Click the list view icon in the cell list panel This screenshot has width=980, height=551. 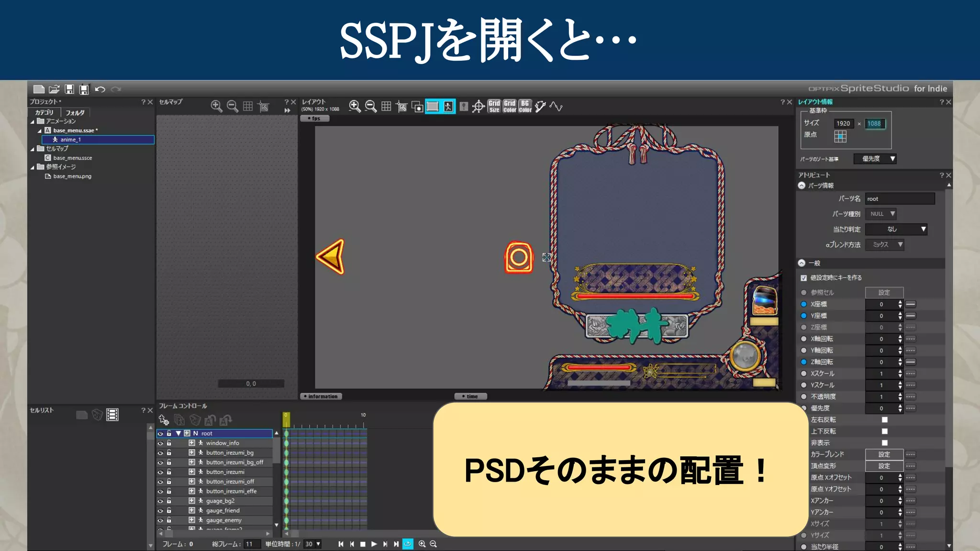click(x=112, y=415)
